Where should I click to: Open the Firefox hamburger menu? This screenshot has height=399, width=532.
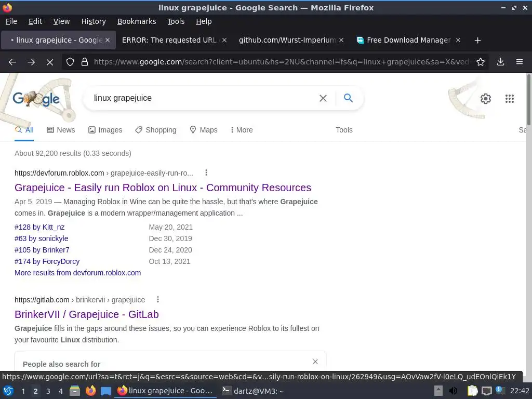coord(520,62)
